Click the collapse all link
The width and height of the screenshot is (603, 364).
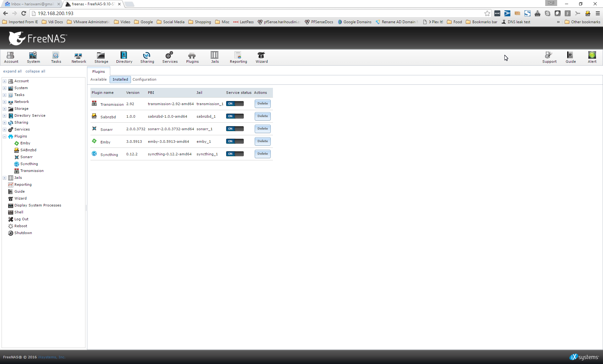click(x=35, y=71)
